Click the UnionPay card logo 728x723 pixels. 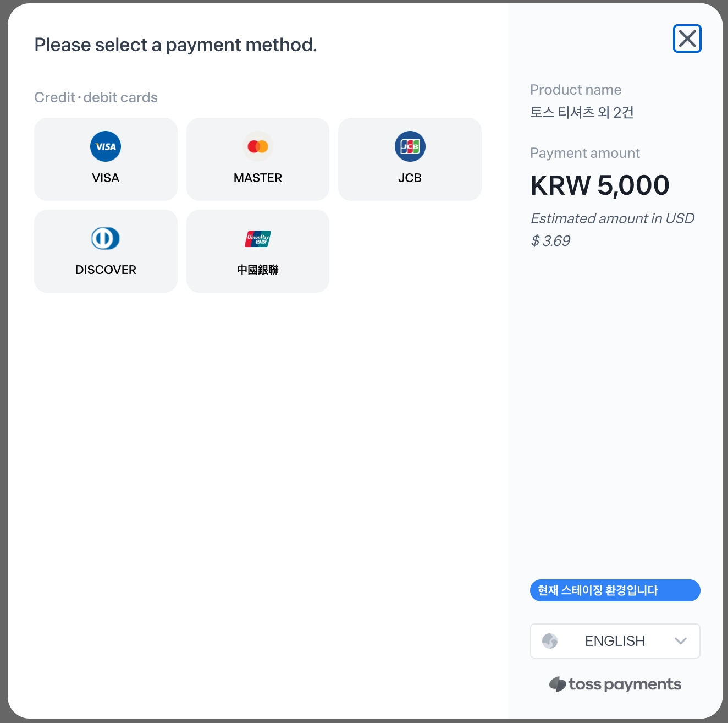point(258,238)
